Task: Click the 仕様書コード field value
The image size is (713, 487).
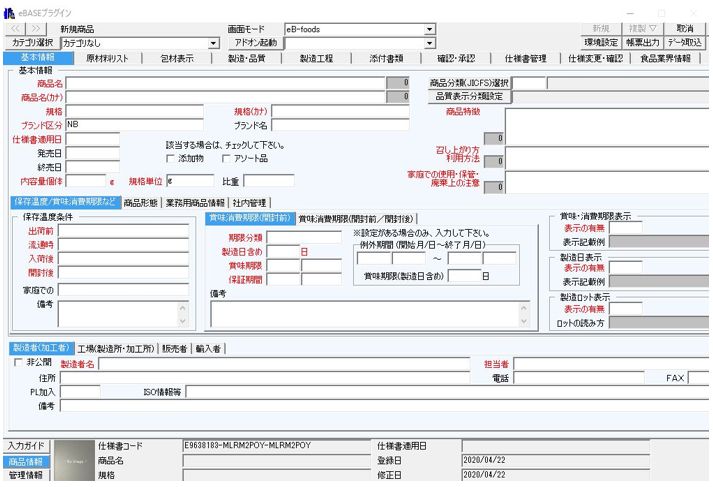Action: tap(276, 446)
